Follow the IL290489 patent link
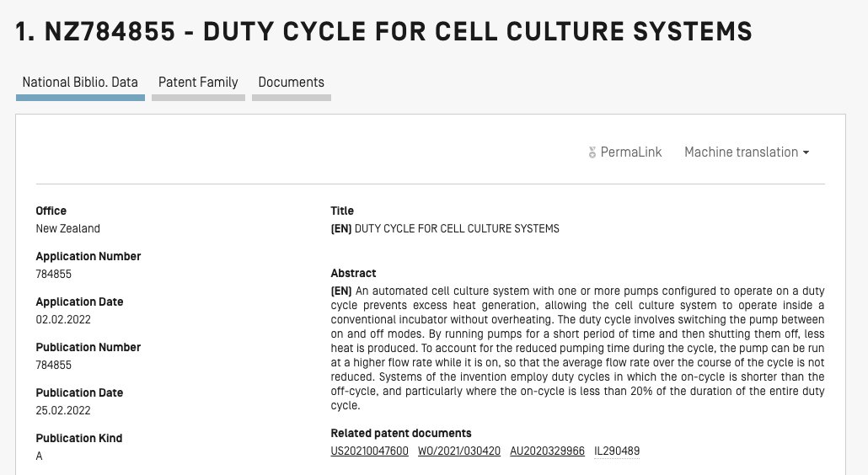 coord(617,451)
